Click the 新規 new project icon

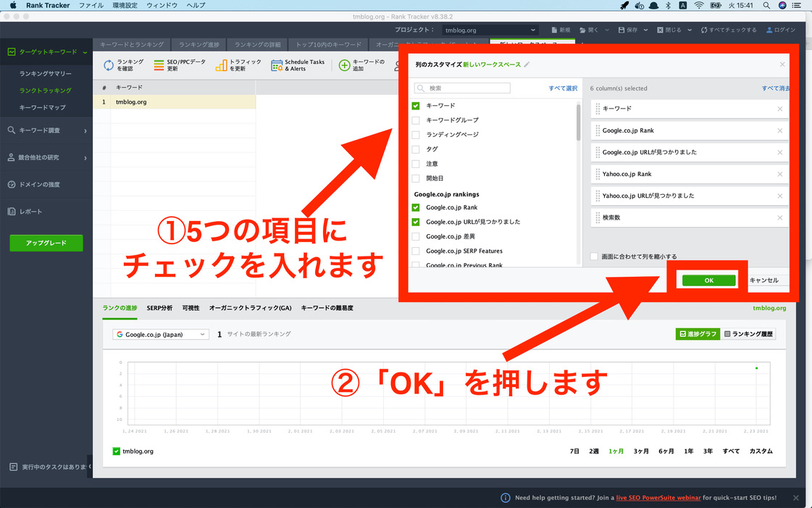pos(554,30)
